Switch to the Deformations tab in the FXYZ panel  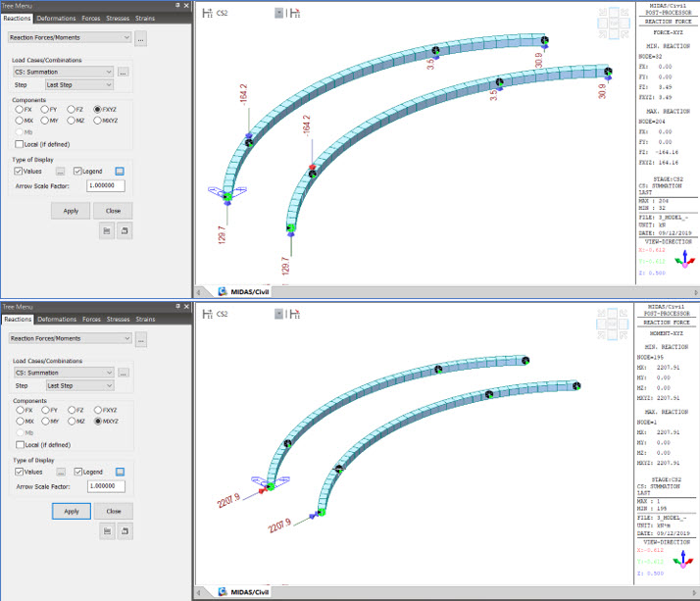[x=57, y=18]
